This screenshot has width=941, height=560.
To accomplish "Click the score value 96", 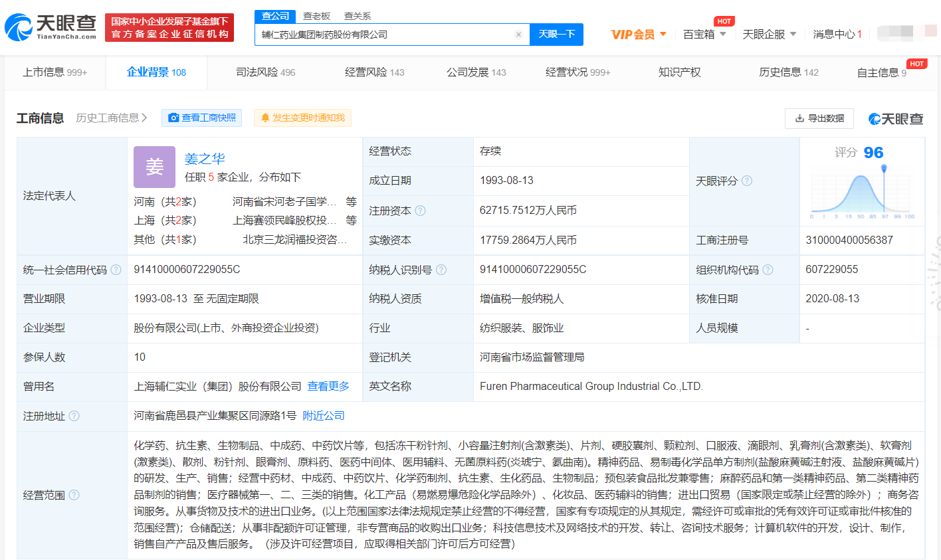I will (x=873, y=152).
